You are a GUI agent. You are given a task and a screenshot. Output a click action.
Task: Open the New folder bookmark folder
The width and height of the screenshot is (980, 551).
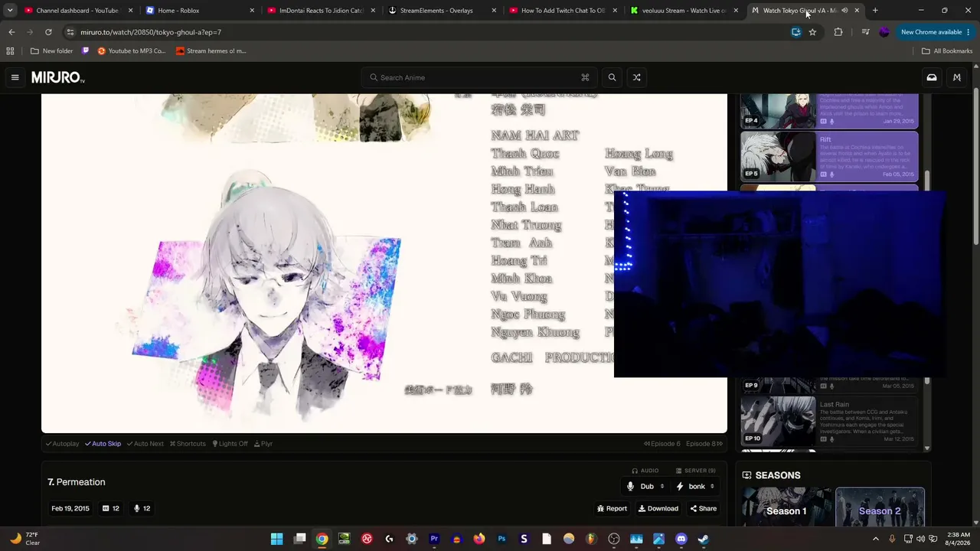(52, 51)
